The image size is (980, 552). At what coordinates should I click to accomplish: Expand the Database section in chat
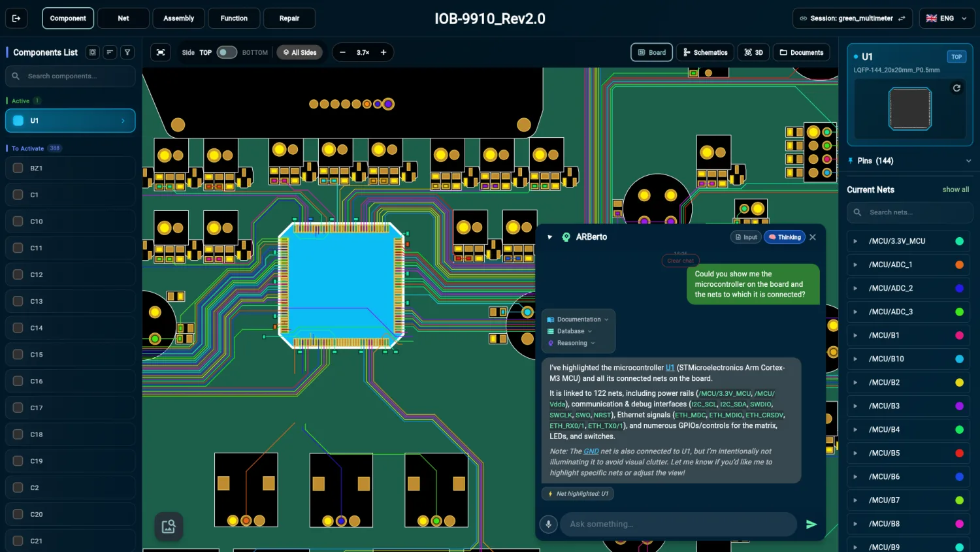point(570,331)
